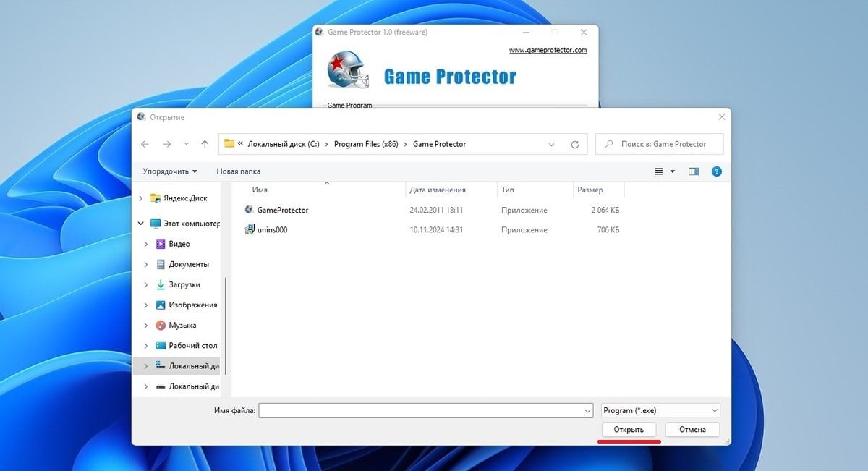This screenshot has width=868, height=471.
Task: Click the navigation pane scrollbar
Action: [226, 326]
